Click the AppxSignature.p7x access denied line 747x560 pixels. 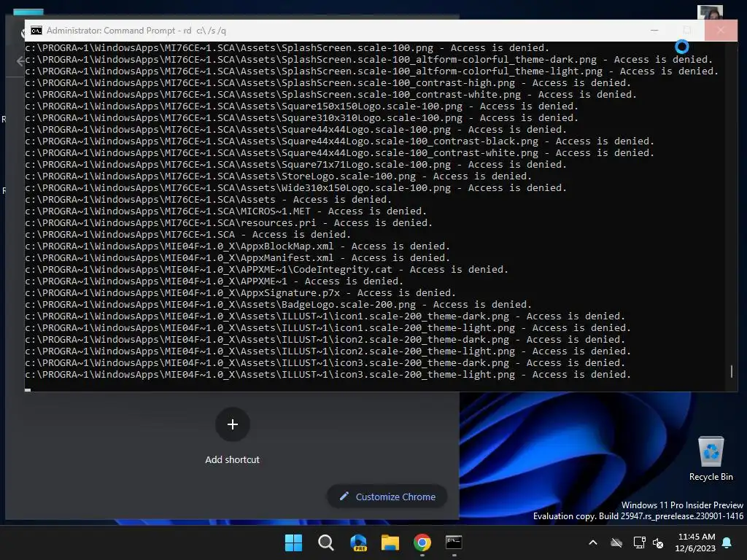(x=241, y=293)
